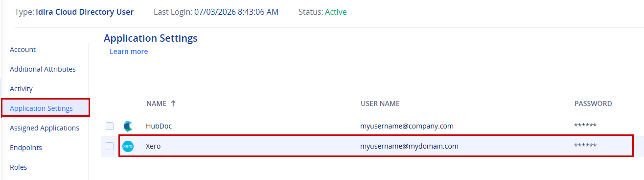Click the username myusername@mydomain.com
Image resolution: width=644 pixels, height=180 pixels.
click(x=410, y=146)
